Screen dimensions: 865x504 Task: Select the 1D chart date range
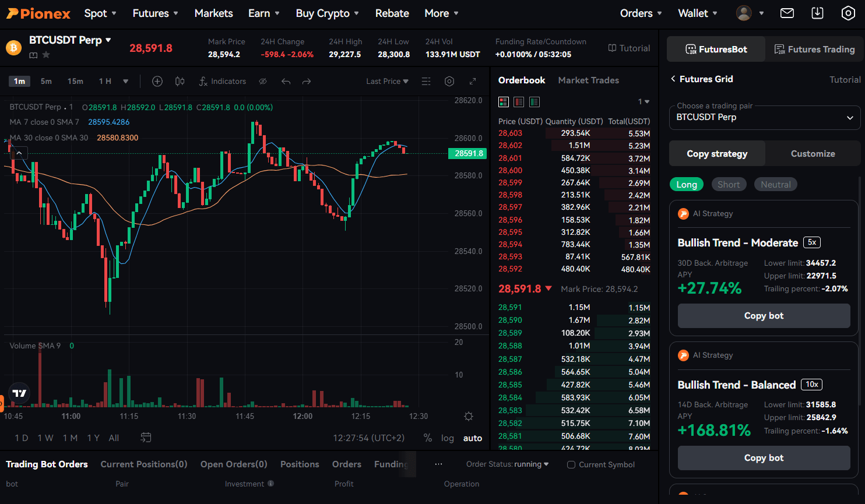click(22, 438)
